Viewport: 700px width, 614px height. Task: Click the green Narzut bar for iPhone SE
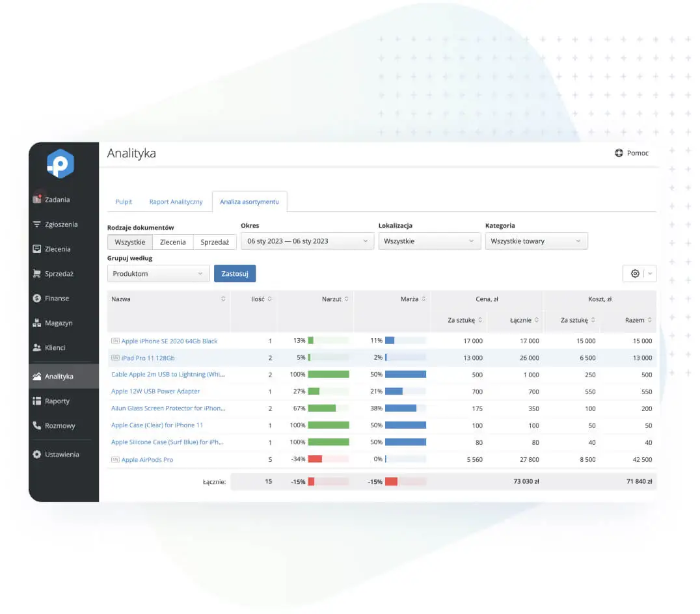[311, 340]
